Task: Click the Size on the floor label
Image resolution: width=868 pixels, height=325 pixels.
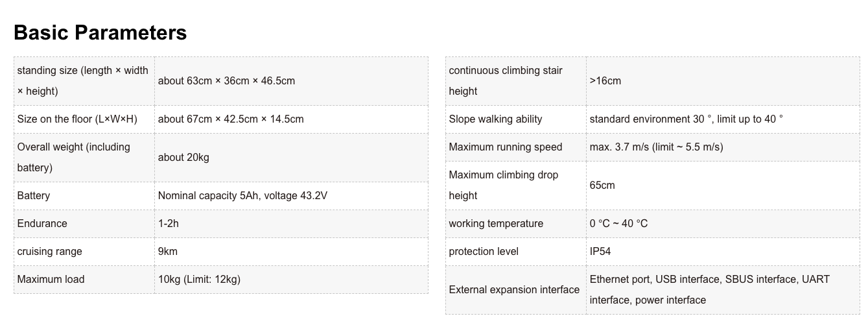Action: point(77,119)
